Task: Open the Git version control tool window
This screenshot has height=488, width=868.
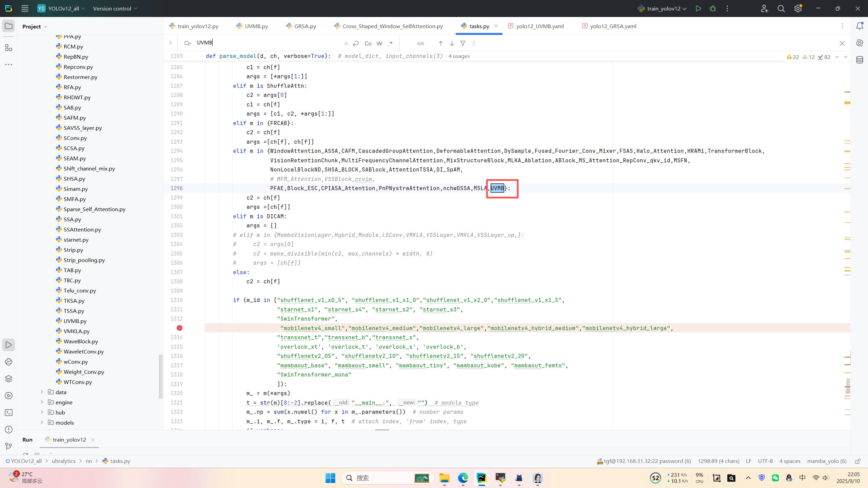Action: 8,446
